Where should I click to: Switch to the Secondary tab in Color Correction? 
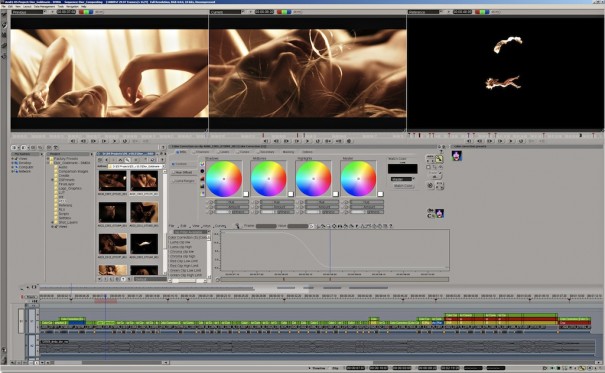point(266,152)
